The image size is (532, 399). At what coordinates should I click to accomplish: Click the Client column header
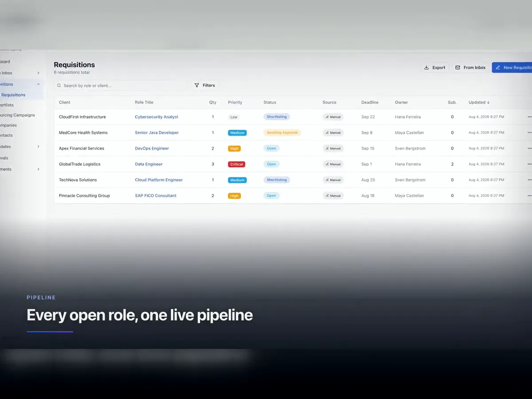(x=65, y=102)
